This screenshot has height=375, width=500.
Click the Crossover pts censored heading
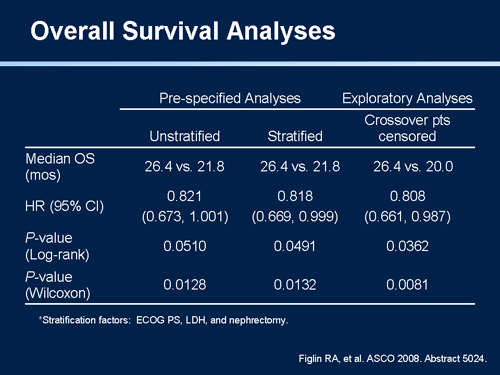pos(407,128)
